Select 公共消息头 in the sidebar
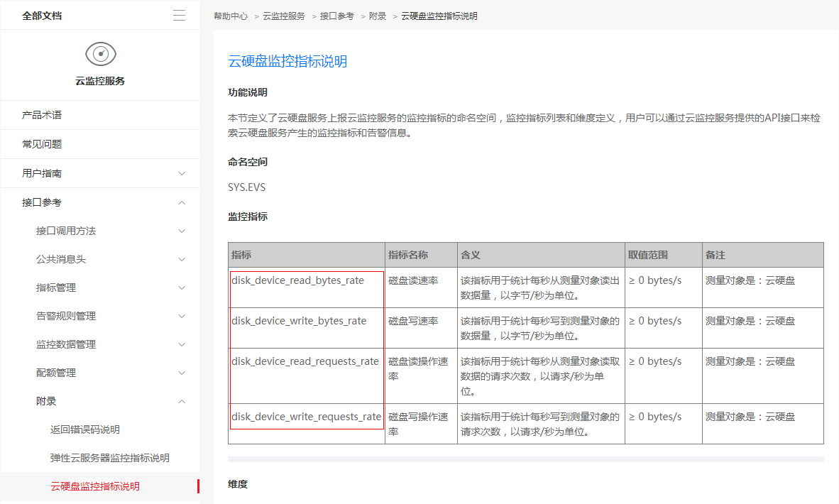This screenshot has height=504, width=839. [61, 260]
